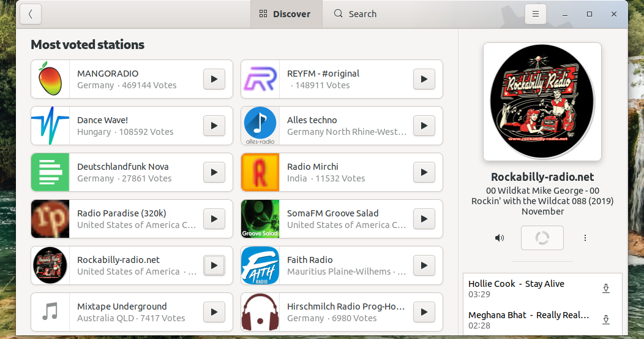The height and width of the screenshot is (339, 644).
Task: Play the Radio Mirchi station
Action: (x=424, y=172)
